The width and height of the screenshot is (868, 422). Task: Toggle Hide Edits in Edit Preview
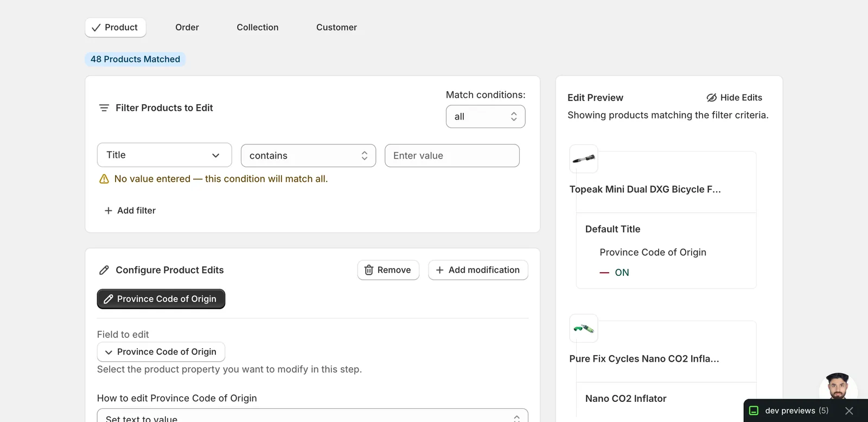pyautogui.click(x=735, y=98)
